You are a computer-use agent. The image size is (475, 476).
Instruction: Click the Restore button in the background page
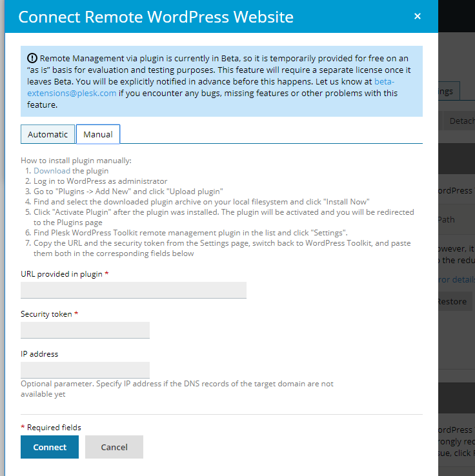(x=455, y=301)
